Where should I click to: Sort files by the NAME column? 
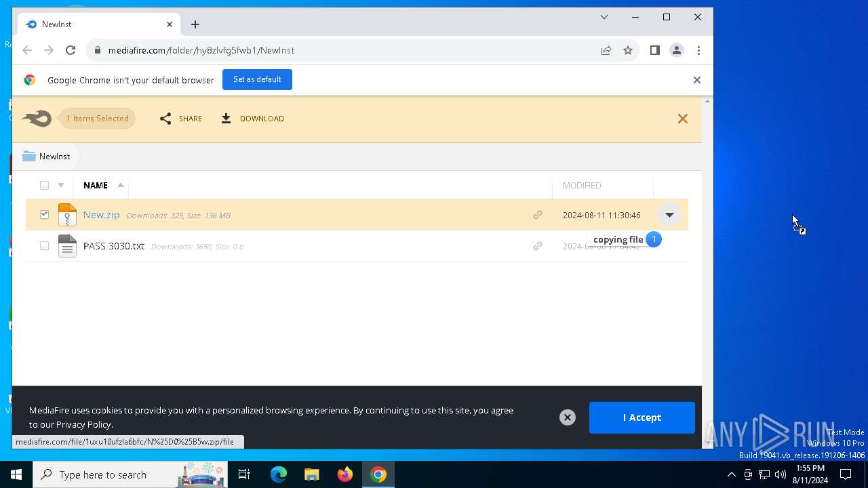coord(96,185)
